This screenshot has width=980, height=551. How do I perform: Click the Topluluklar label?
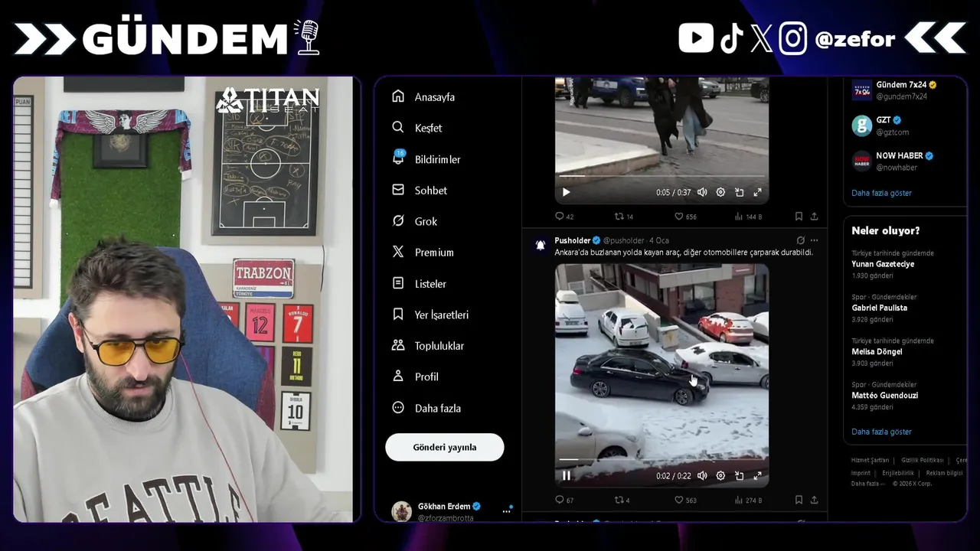(x=439, y=346)
